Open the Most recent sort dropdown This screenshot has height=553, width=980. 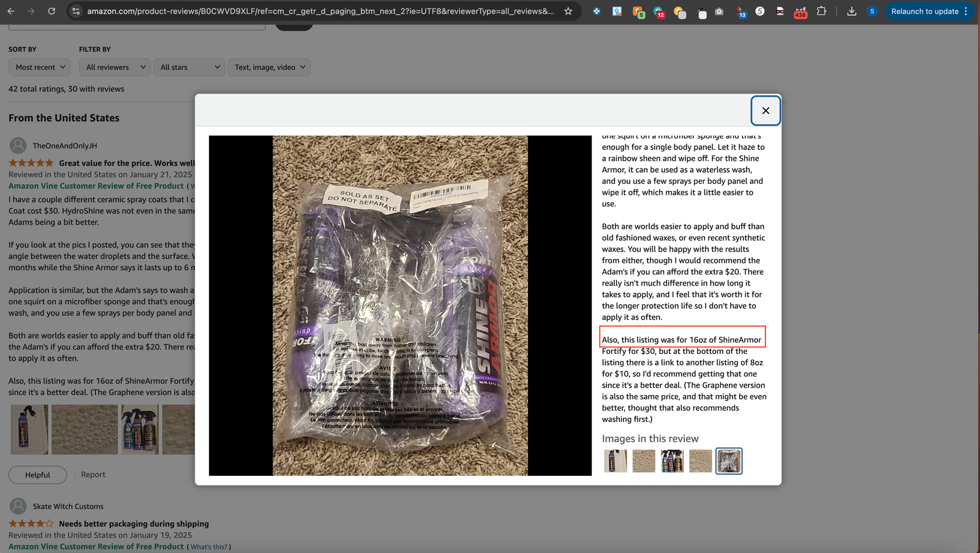(x=40, y=67)
